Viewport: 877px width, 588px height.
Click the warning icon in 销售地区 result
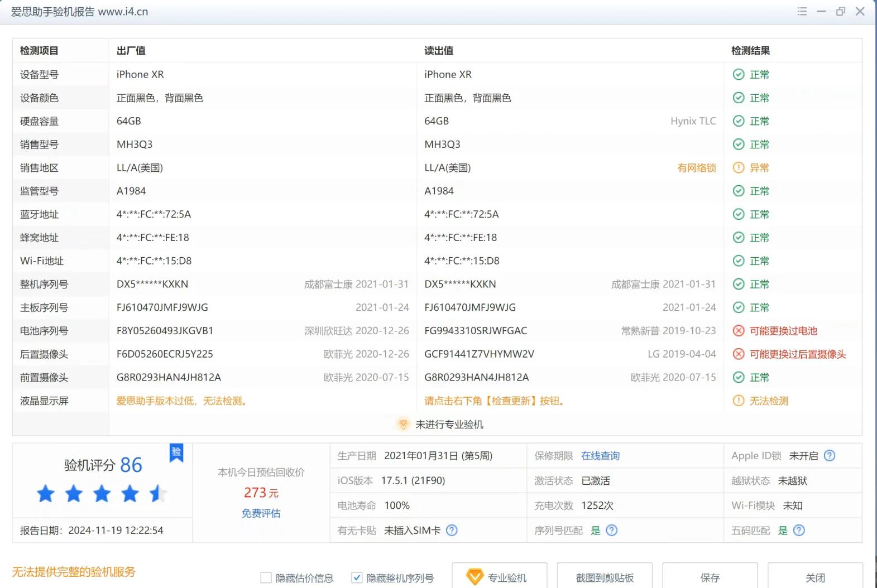click(x=739, y=167)
